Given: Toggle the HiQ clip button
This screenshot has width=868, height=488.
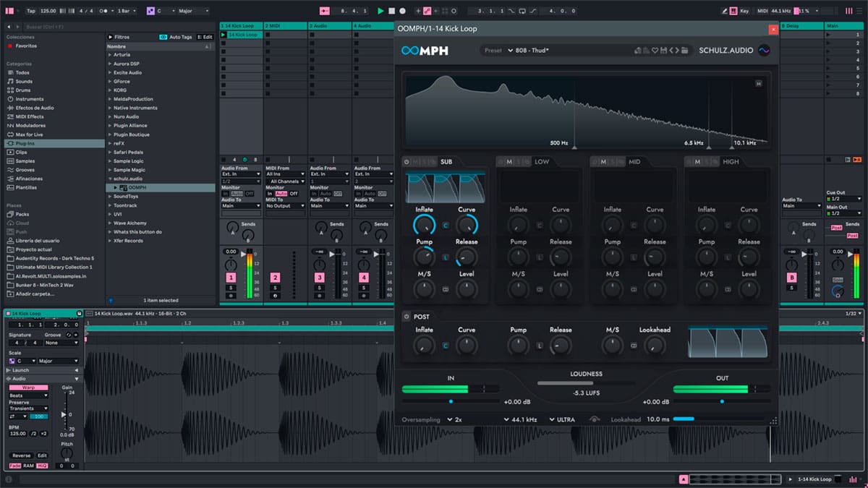Looking at the screenshot, I should point(42,466).
